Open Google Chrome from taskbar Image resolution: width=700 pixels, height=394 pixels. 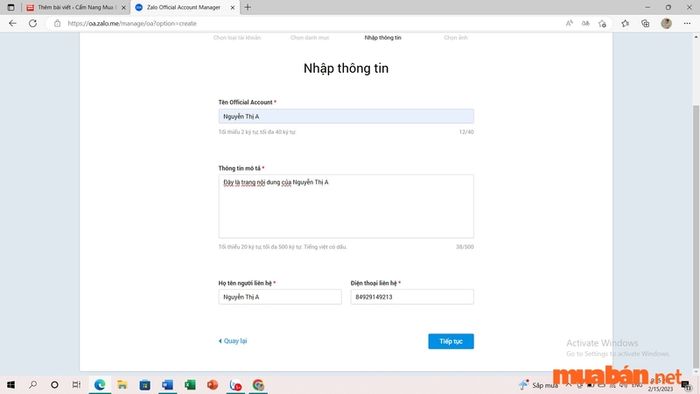click(x=258, y=385)
